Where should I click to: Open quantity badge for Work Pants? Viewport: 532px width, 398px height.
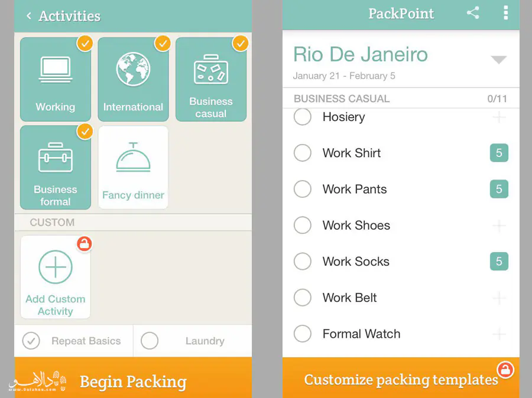499,189
